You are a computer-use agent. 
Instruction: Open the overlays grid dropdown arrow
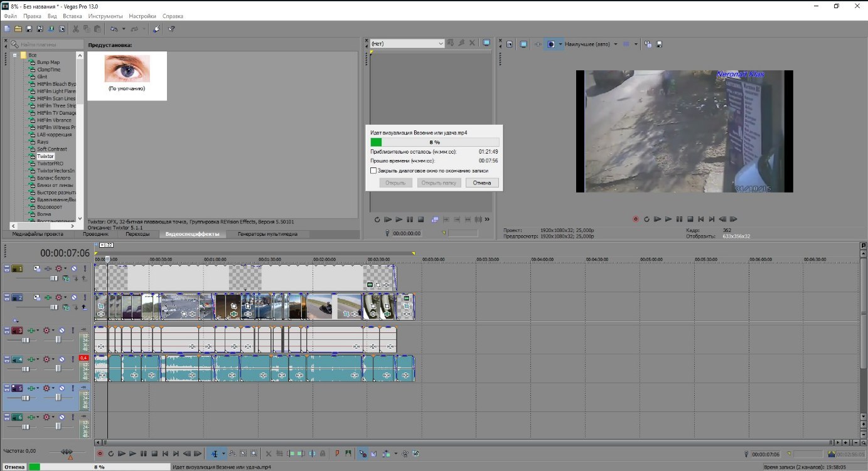(x=635, y=44)
